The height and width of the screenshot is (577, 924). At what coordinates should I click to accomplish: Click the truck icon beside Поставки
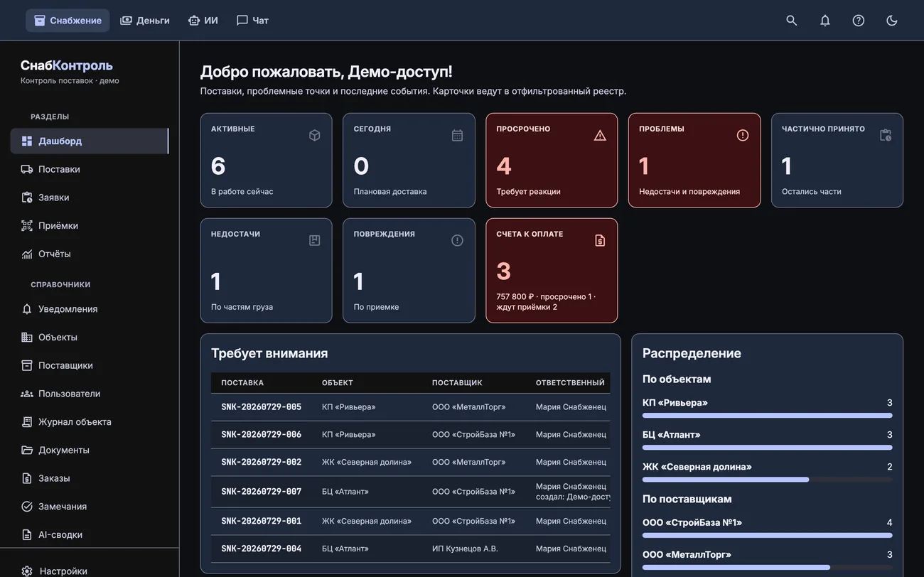click(x=27, y=169)
